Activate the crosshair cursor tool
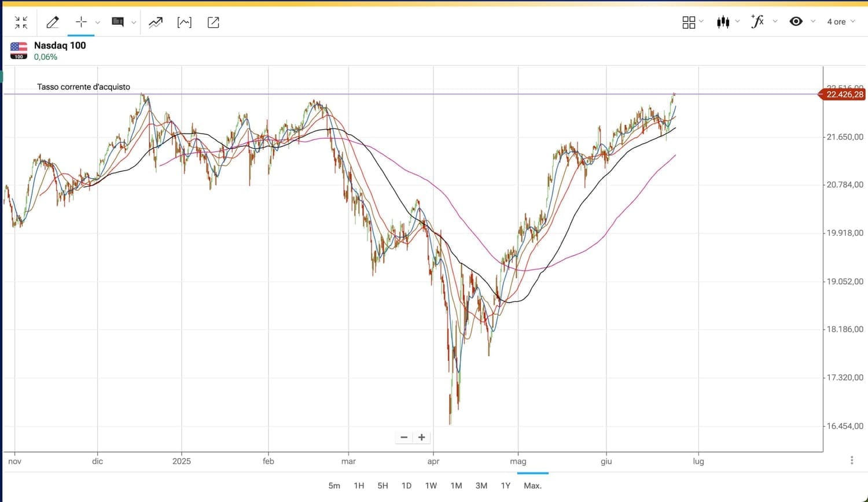The image size is (868, 502). coord(81,22)
